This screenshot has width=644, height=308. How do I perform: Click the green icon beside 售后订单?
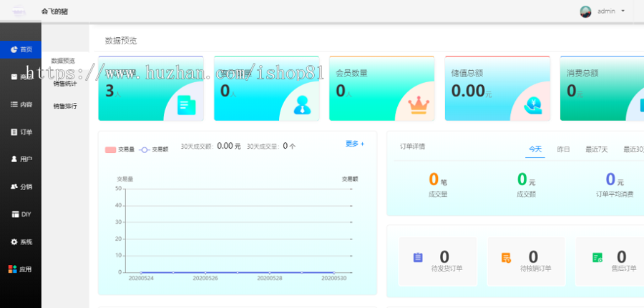[x=597, y=257]
